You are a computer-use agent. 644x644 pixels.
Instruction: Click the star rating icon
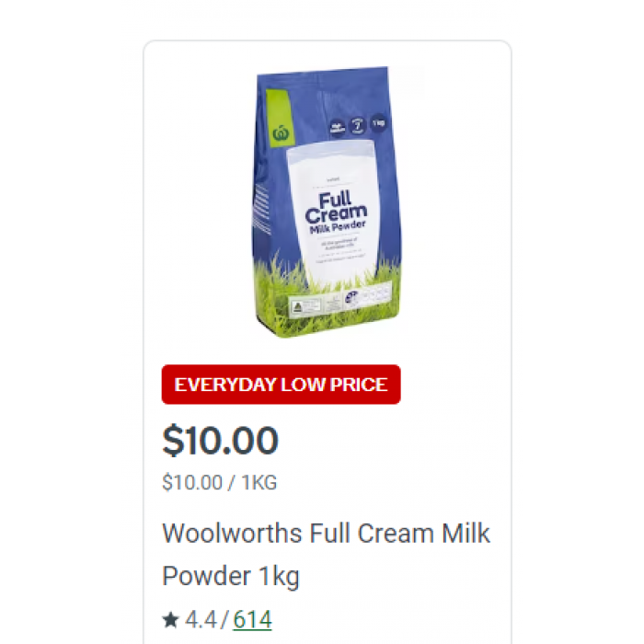tap(170, 619)
